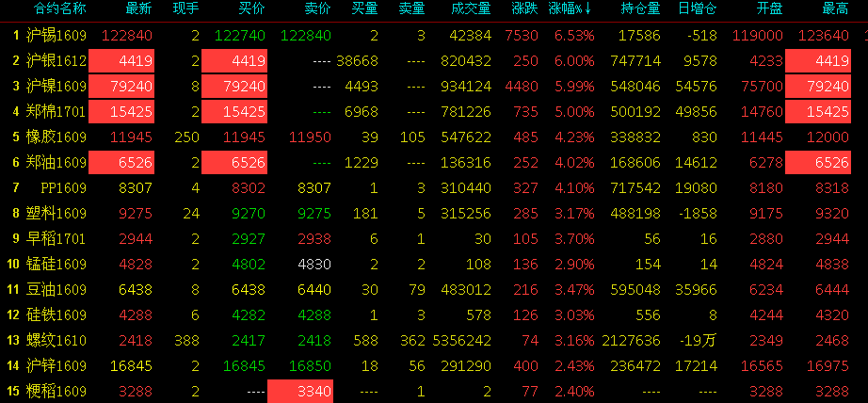
Task: Click highlighted ask price 3340 for 粳稻1609
Action: (300, 392)
